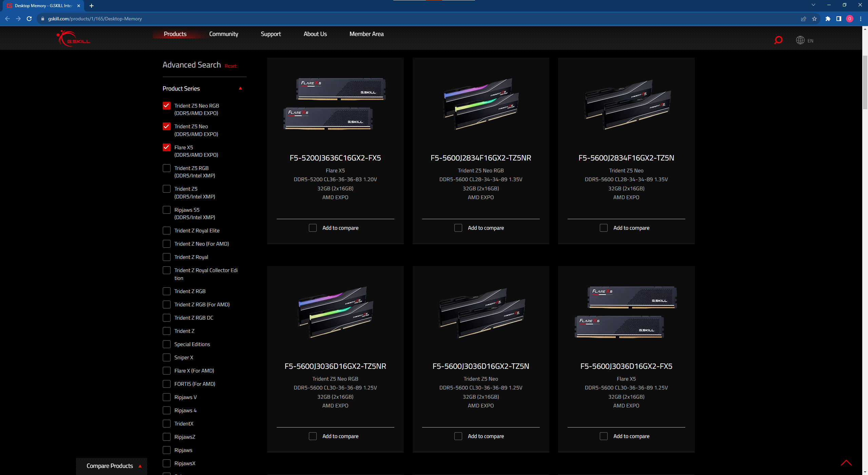
Task: Add F5-5600J3036D16GX2-TZ5NR to compare
Action: (x=313, y=436)
